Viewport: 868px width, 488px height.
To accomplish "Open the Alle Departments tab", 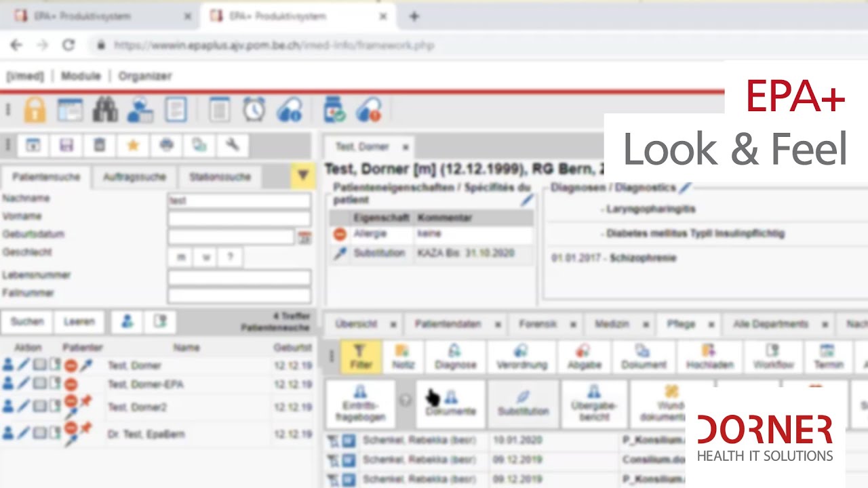I will click(x=770, y=325).
